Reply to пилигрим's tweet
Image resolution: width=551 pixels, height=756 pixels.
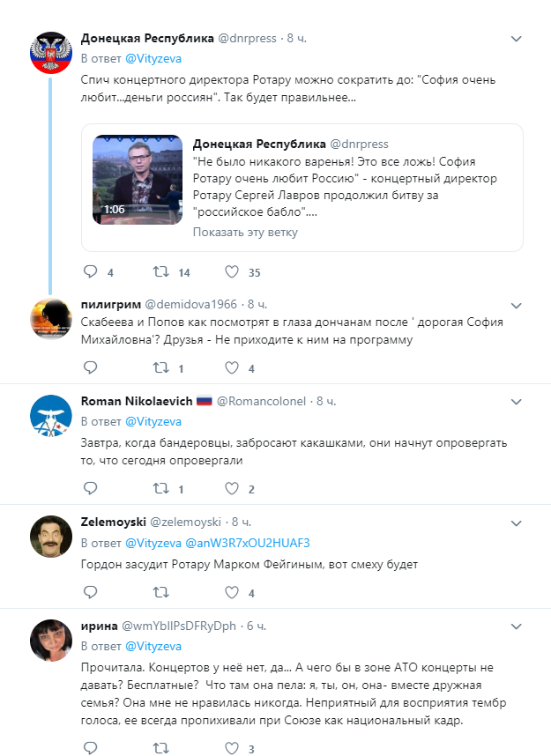tap(91, 368)
